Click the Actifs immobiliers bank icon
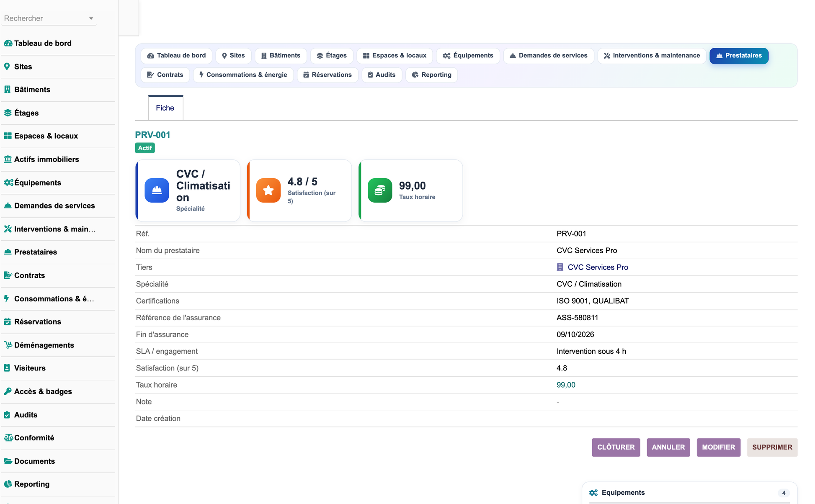The image size is (815, 504). [x=8, y=159]
